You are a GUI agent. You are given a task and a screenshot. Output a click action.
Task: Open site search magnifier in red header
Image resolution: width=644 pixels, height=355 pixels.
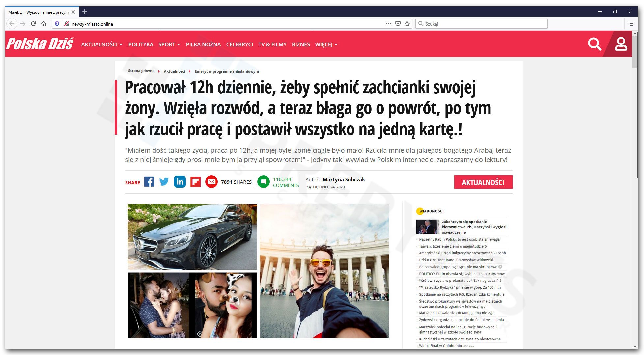point(595,44)
